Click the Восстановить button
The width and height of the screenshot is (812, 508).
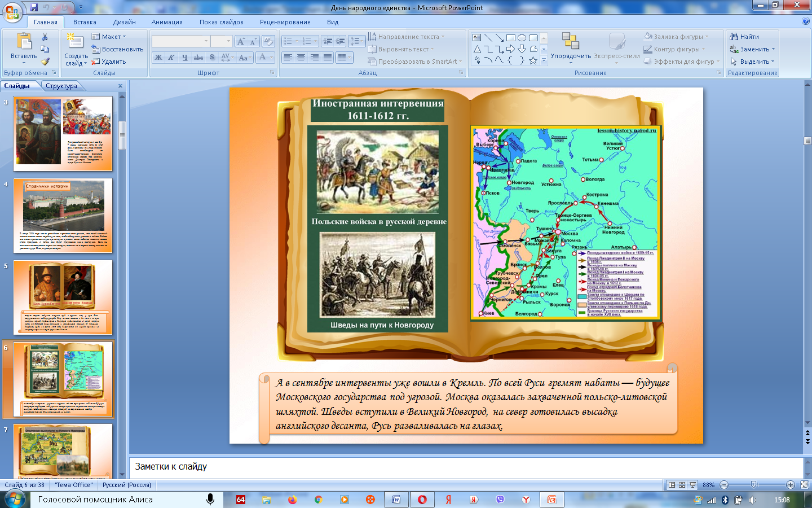click(x=117, y=49)
